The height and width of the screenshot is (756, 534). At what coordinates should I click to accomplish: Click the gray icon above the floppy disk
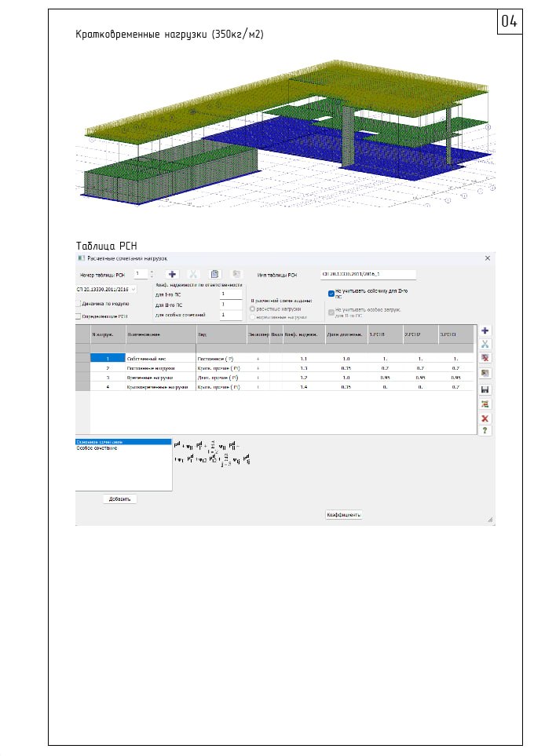tap(485, 373)
